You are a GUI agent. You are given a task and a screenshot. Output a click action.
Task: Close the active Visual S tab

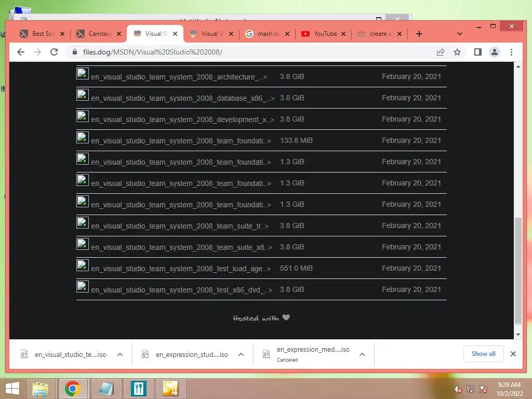pos(175,34)
